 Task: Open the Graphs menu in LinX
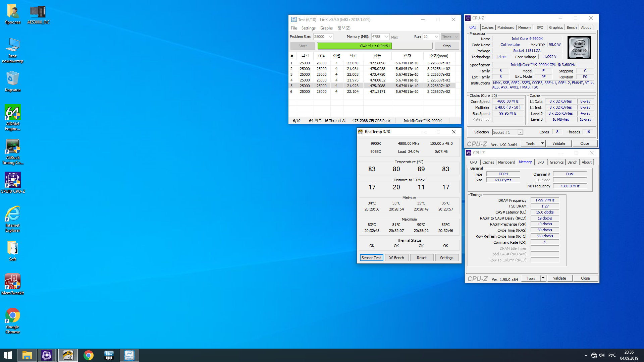coord(326,28)
